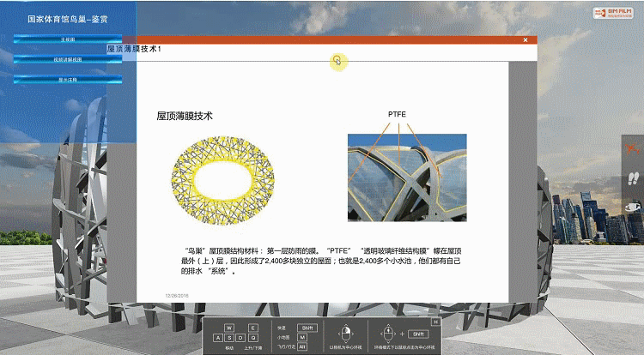Close the 屋顶薄膜技术 popup window
Viewport: 644px width, 355px height.
(x=526, y=40)
